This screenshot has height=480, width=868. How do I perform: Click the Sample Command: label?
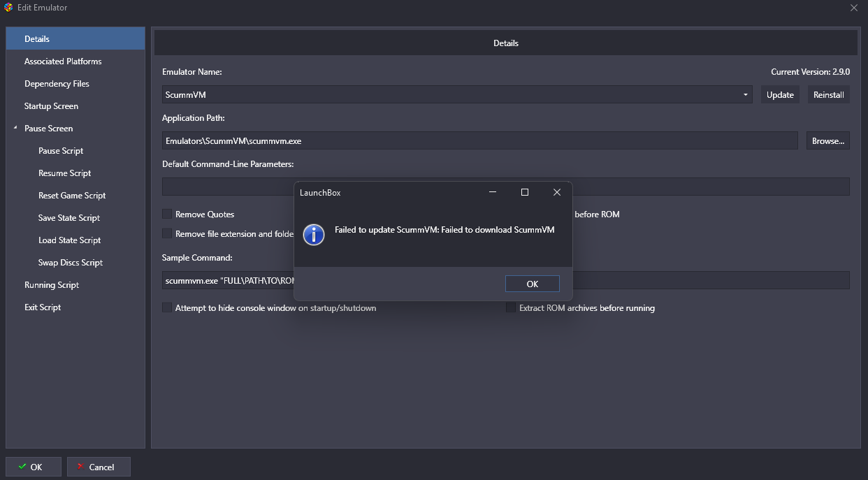point(197,258)
